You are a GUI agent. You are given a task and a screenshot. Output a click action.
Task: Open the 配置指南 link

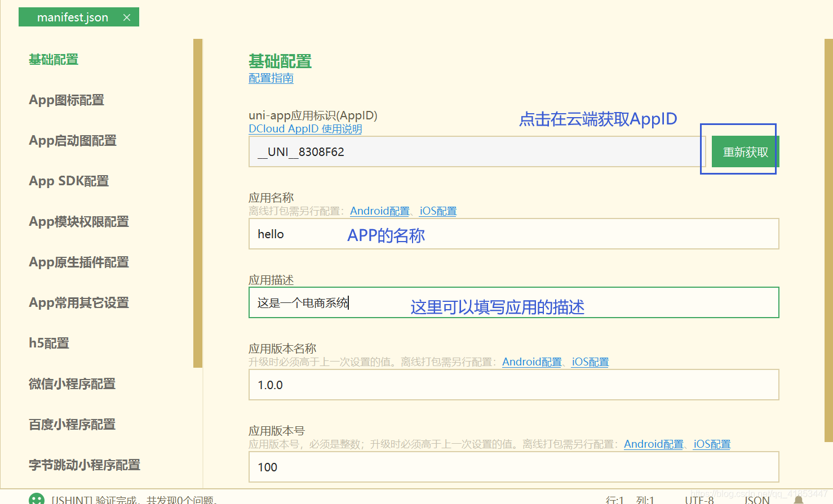[x=271, y=78]
